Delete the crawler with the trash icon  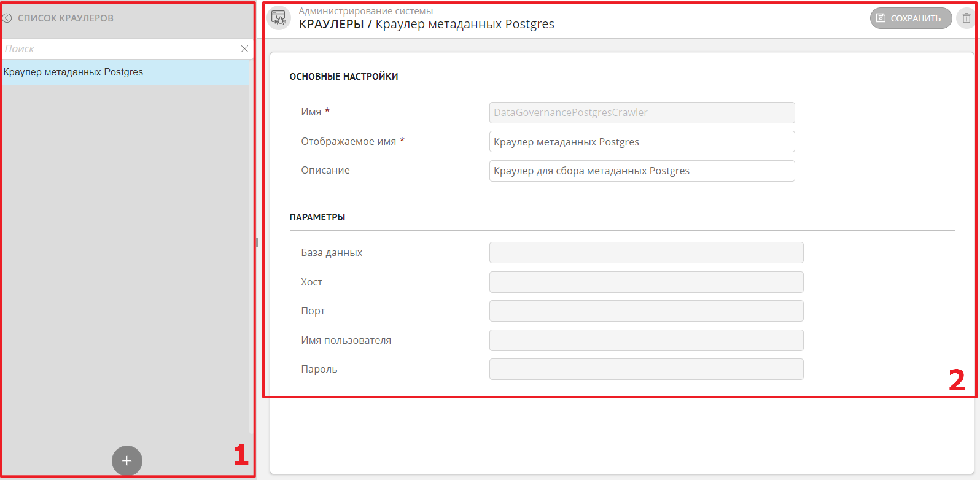point(966,18)
